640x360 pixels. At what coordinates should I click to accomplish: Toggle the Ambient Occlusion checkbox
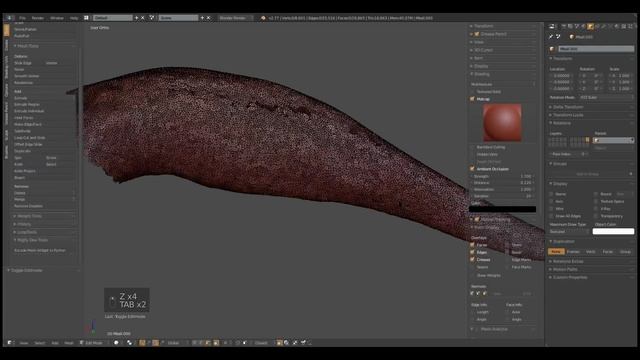[472, 169]
